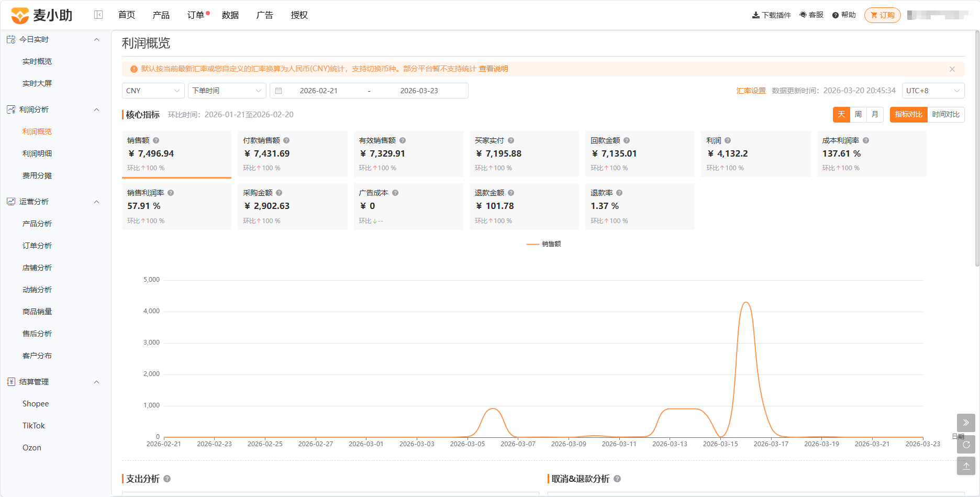The image size is (980, 497).
Task: Open the calendar icon in the date range
Action: (279, 91)
